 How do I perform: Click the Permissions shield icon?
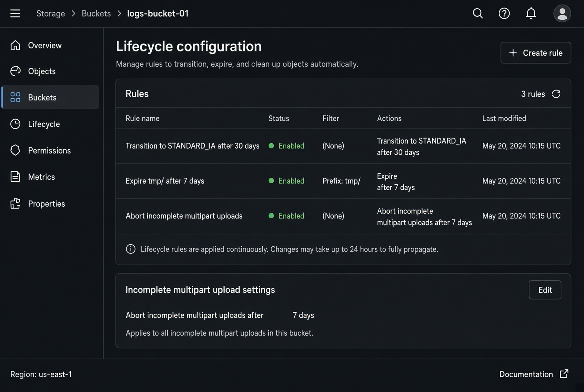click(x=15, y=150)
